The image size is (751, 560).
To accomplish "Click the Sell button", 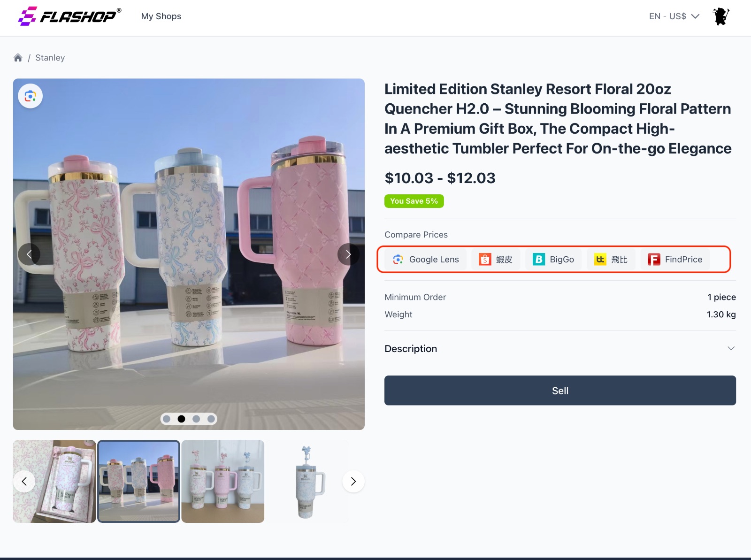I will coord(559,391).
